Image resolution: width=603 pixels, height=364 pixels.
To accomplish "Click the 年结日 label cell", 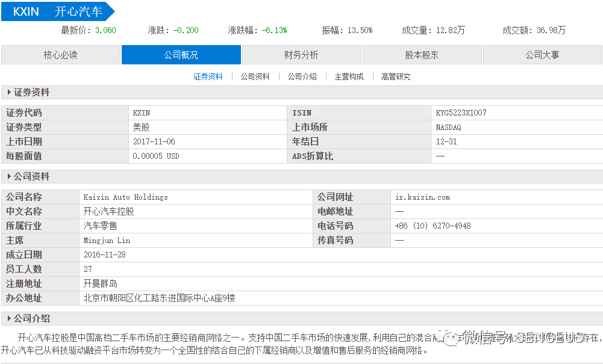I will click(359, 141).
